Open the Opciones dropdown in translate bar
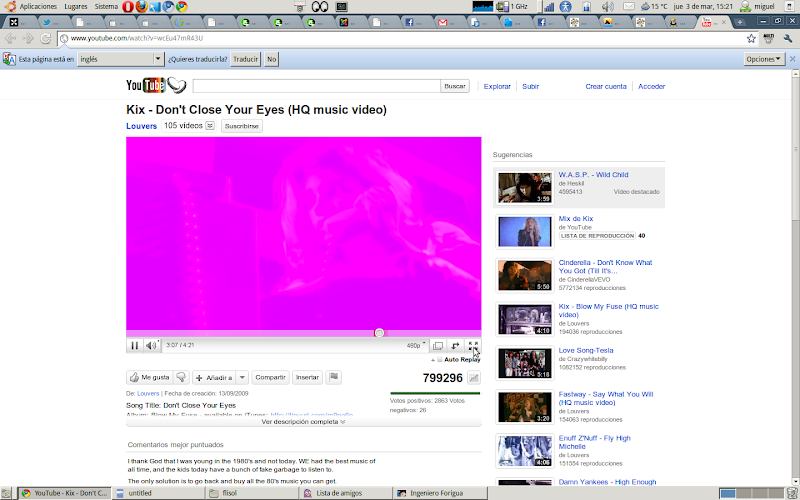Viewport: 800px width, 500px height. pos(764,59)
